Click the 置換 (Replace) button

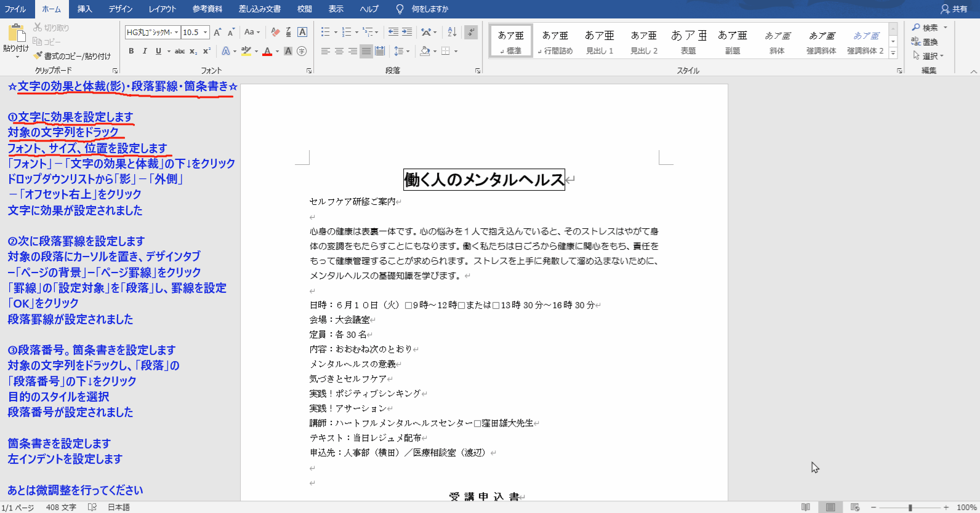point(925,42)
